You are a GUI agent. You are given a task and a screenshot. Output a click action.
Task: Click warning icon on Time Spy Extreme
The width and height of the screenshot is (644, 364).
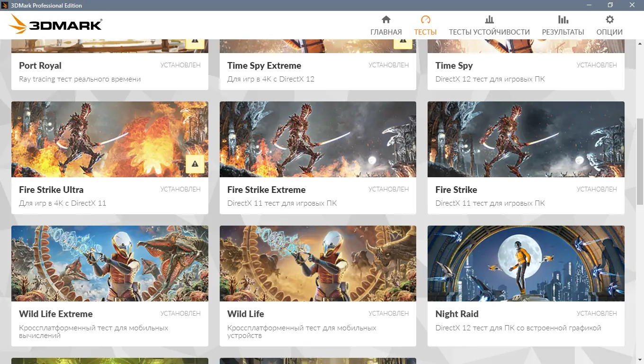pyautogui.click(x=403, y=43)
